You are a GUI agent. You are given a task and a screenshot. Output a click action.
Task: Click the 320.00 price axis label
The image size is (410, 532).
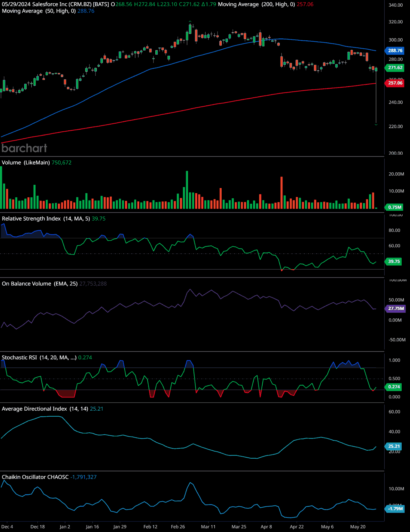(396, 22)
